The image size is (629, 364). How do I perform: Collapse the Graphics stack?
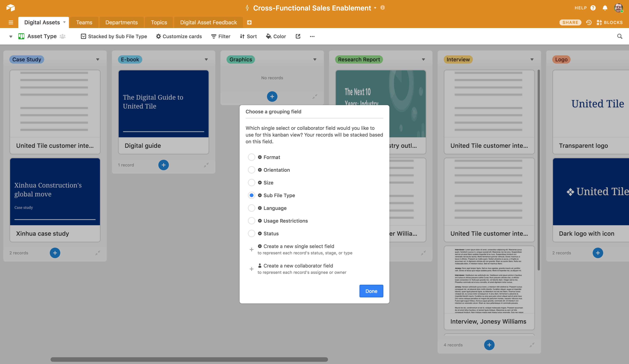(x=315, y=97)
